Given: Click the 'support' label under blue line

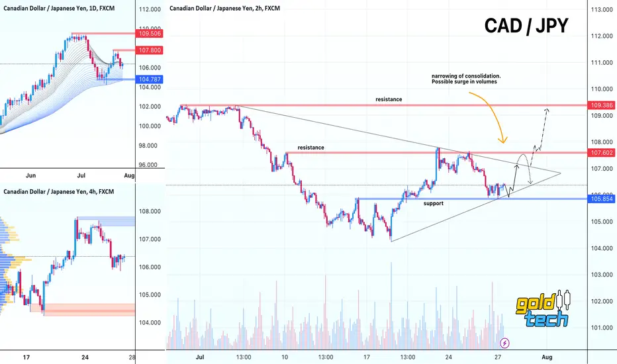Looking at the screenshot, I should tap(433, 203).
